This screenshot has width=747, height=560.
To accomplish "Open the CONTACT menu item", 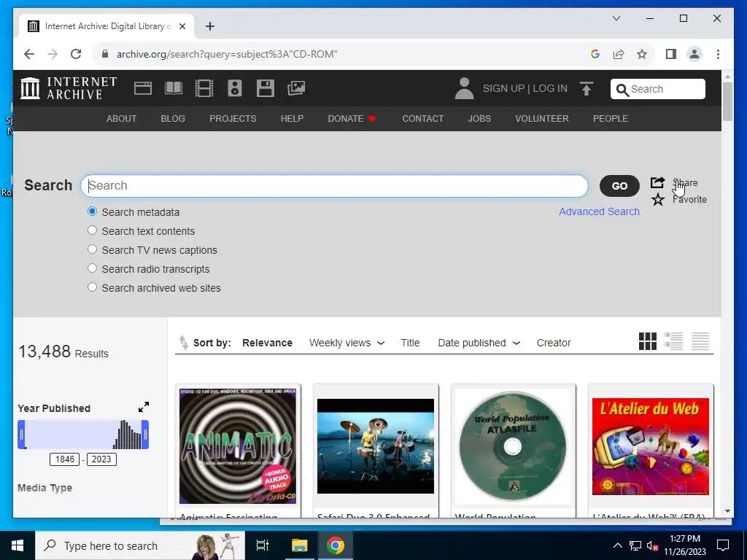I will [422, 119].
